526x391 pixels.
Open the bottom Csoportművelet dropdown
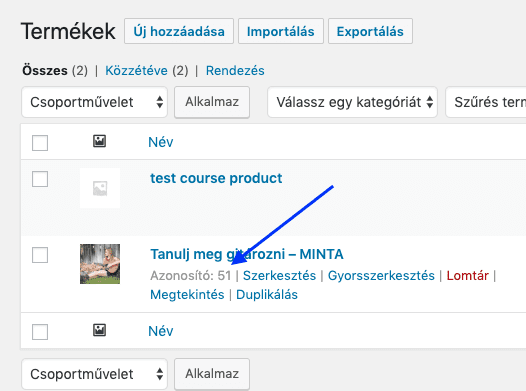tap(95, 374)
